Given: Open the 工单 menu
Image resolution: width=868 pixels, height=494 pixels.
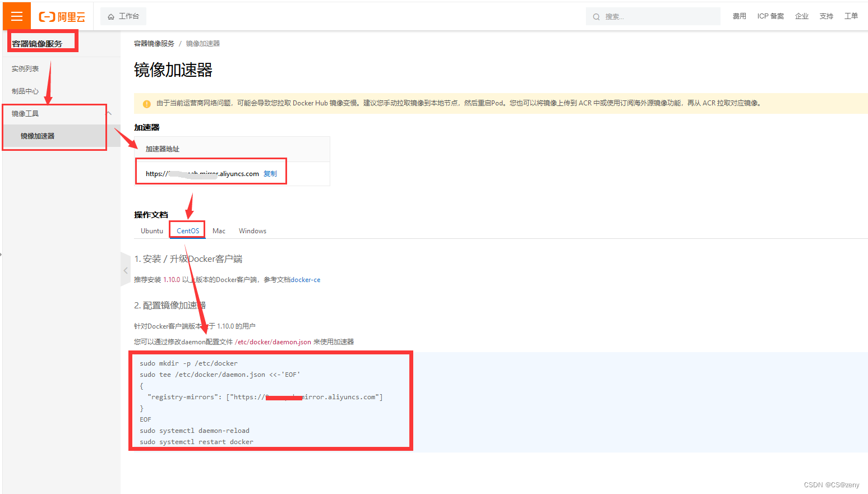Looking at the screenshot, I should click(x=851, y=16).
